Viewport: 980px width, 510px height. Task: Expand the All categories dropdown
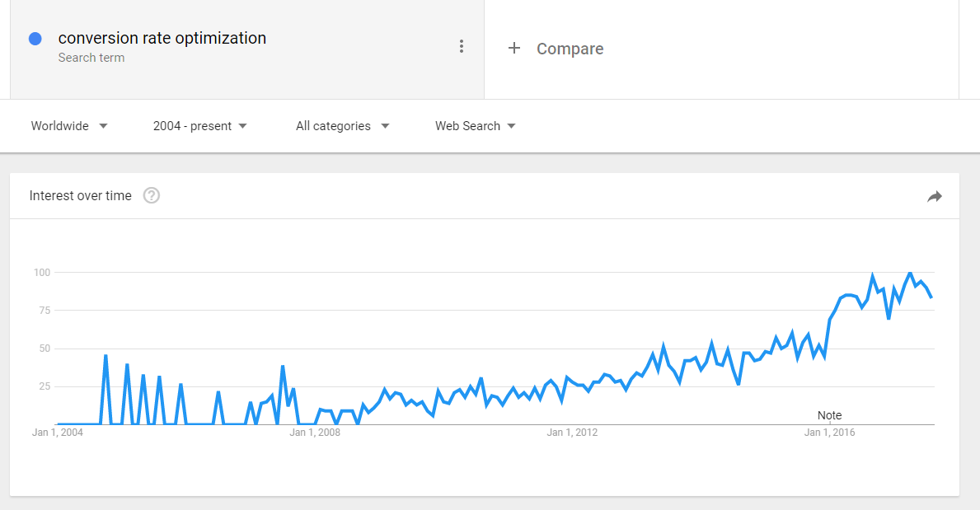tap(342, 126)
